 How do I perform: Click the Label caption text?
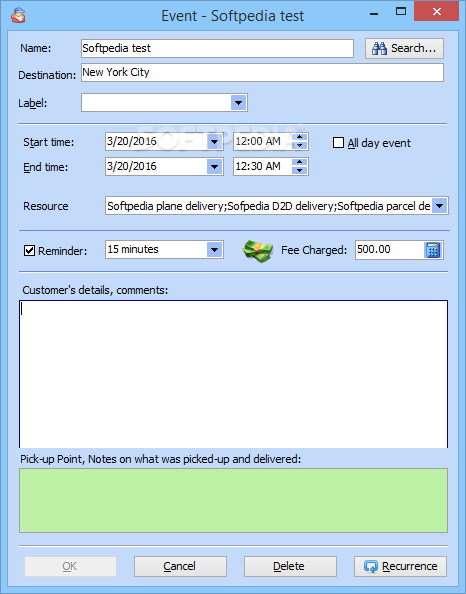(33, 103)
